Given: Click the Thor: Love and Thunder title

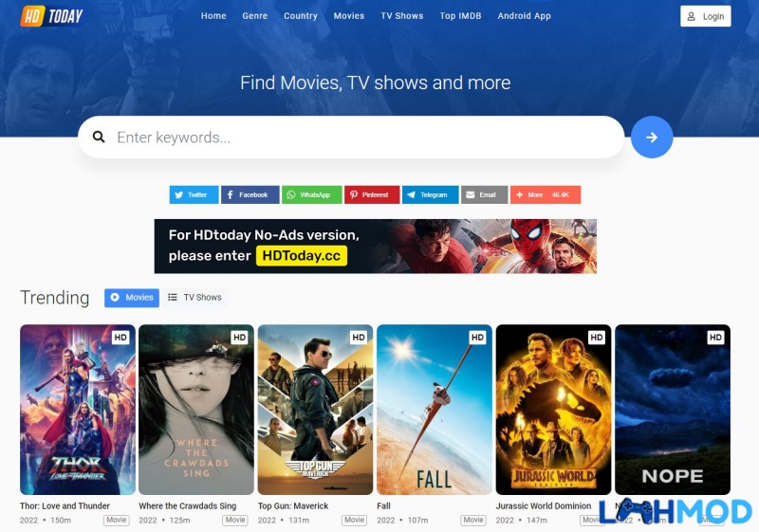Looking at the screenshot, I should pos(65,505).
